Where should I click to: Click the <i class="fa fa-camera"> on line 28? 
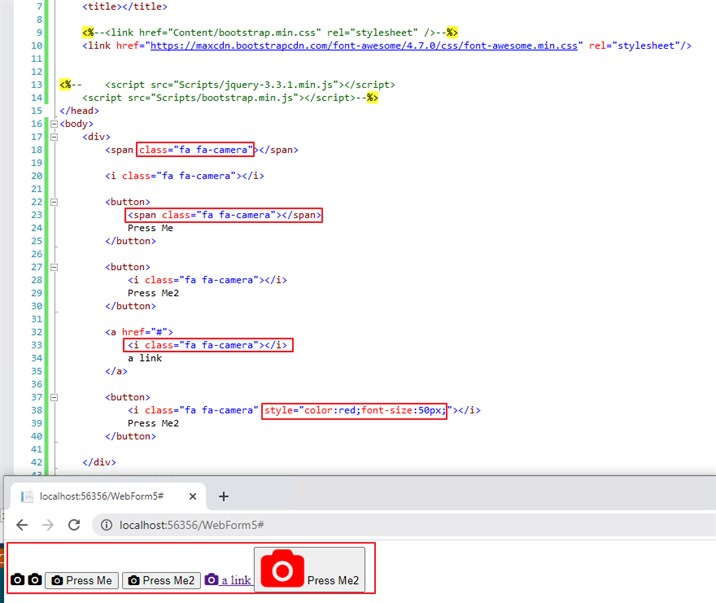click(207, 280)
